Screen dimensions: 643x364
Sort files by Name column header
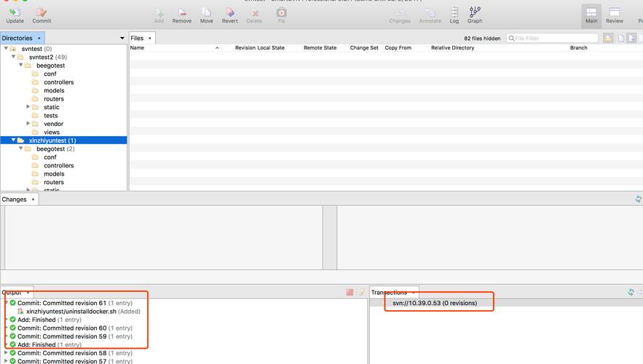pos(137,48)
